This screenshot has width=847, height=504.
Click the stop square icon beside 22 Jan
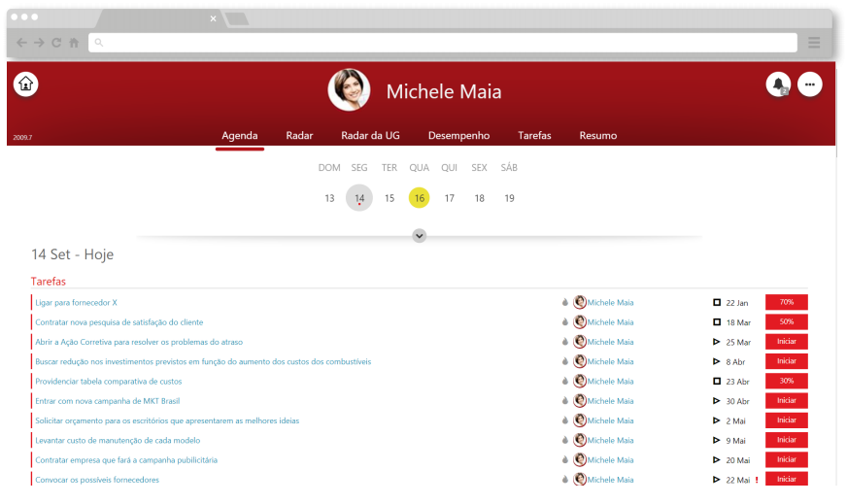[x=717, y=303]
